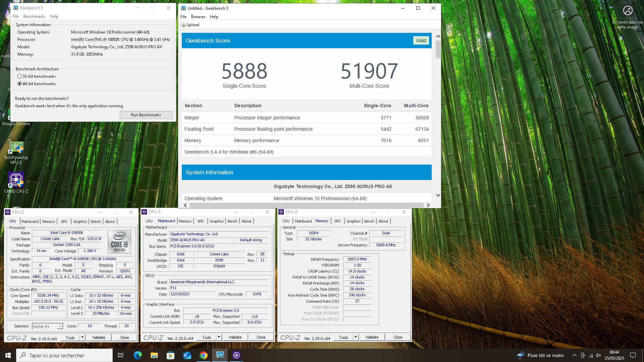Image resolution: width=644 pixels, height=362 pixels.
Task: Click Tools button in Memory CPU-Z window
Action: click(343, 337)
